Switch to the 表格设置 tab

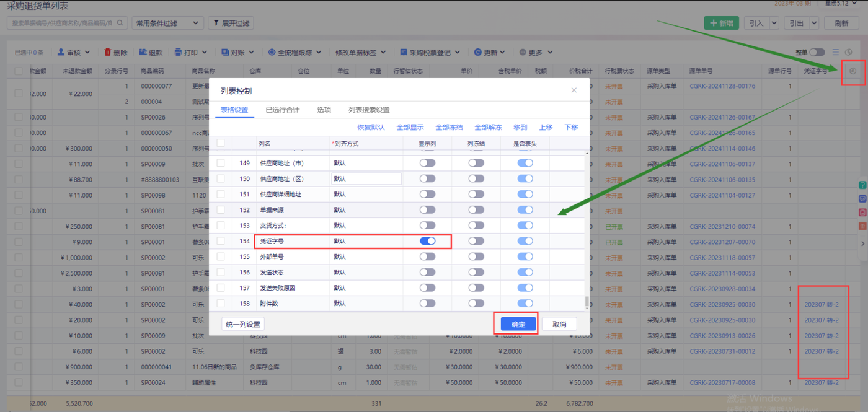[x=235, y=110]
